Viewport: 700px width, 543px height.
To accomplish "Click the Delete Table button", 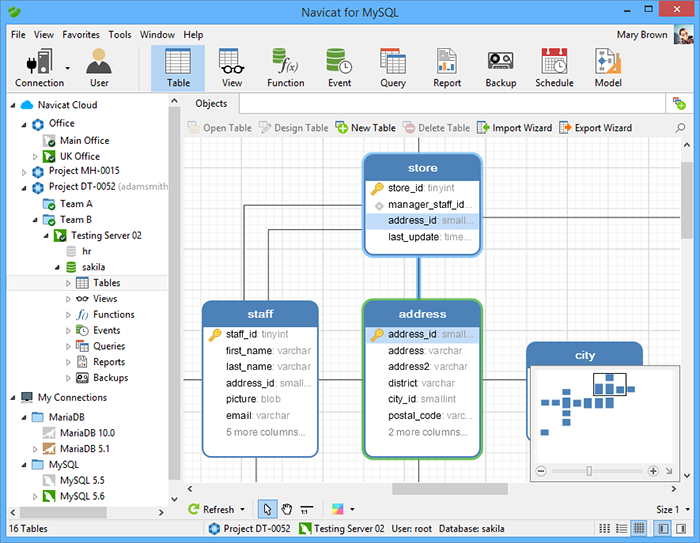I will click(x=436, y=128).
